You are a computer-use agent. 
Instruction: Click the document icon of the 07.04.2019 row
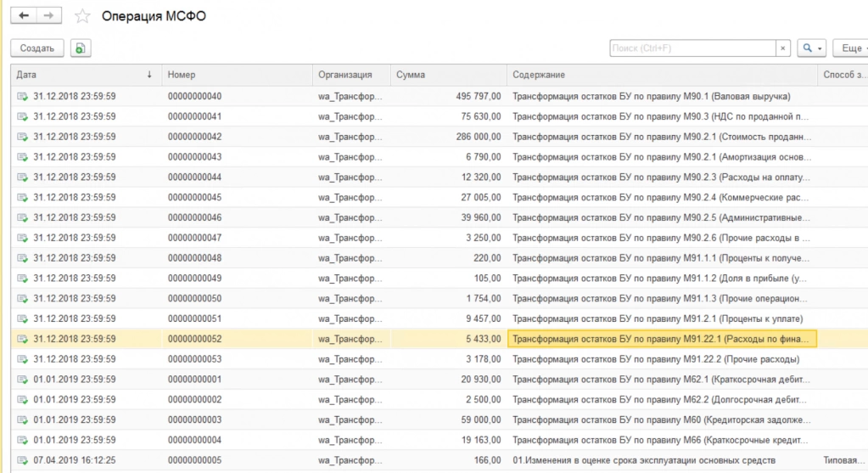pyautogui.click(x=22, y=461)
